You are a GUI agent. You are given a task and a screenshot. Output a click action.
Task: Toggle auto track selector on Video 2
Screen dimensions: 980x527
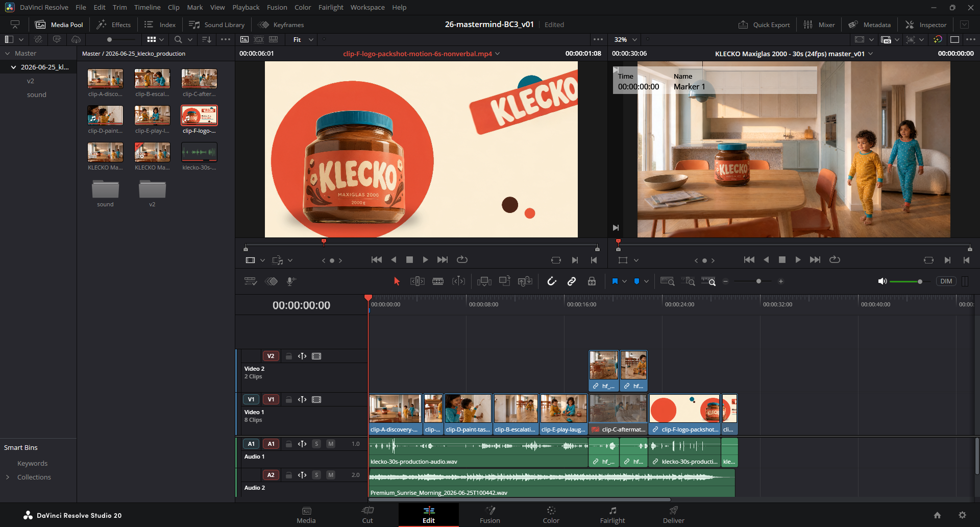click(302, 356)
